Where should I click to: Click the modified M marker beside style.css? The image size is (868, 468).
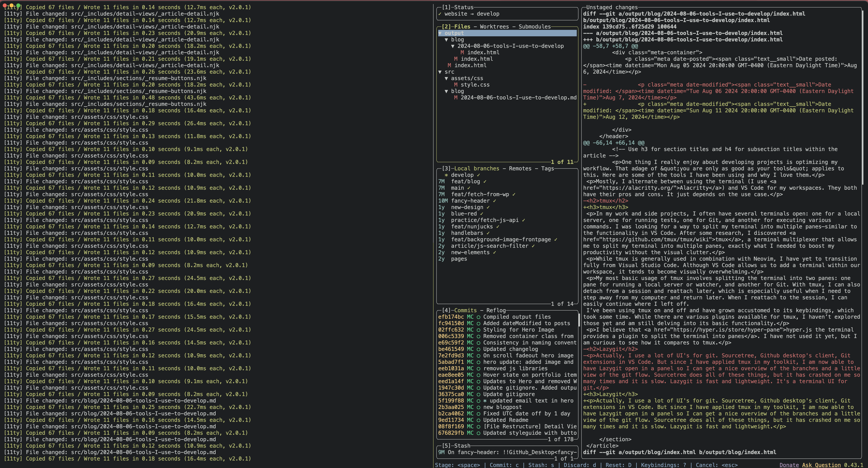tap(456, 85)
